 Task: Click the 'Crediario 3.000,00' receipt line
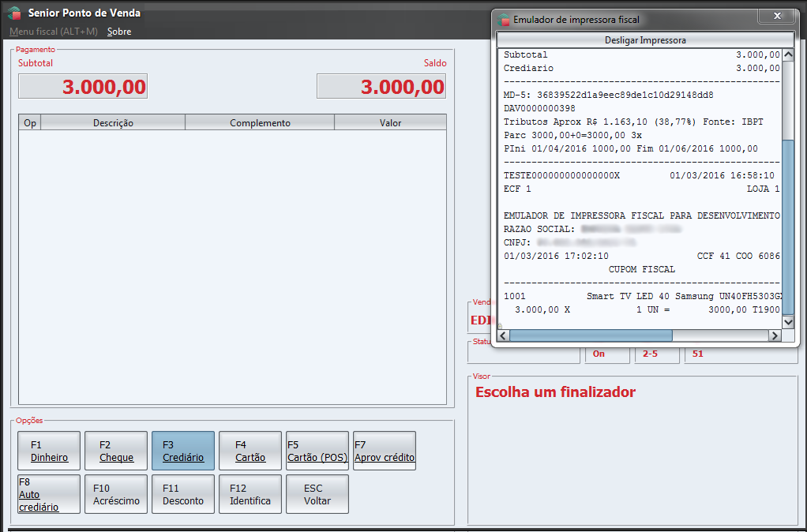(642, 69)
